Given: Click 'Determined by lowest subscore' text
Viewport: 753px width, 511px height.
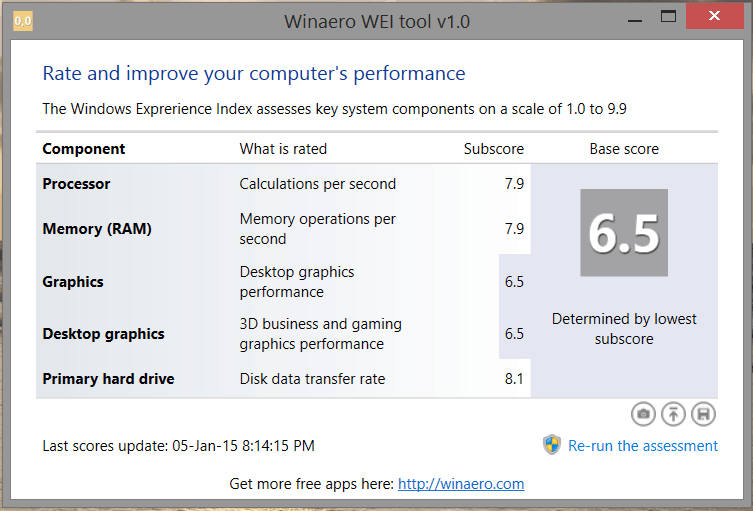Looking at the screenshot, I should point(624,329).
